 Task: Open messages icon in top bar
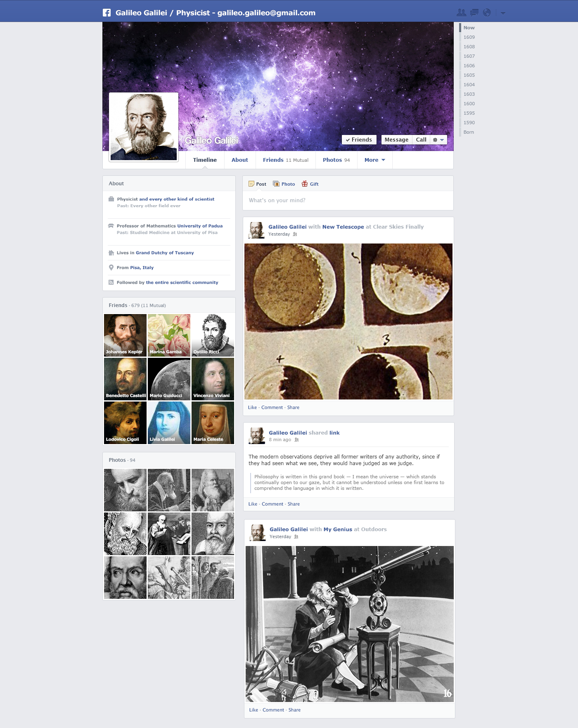[x=474, y=12]
